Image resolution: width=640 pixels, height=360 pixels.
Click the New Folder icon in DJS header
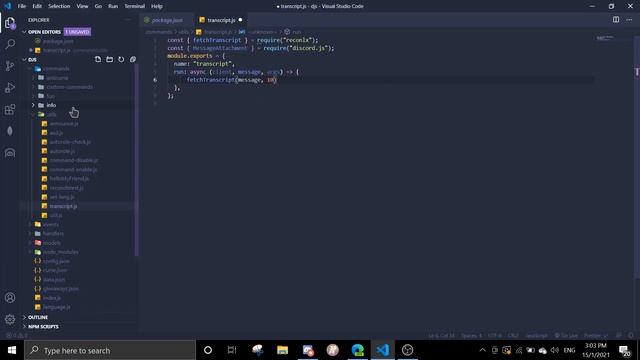pos(109,60)
